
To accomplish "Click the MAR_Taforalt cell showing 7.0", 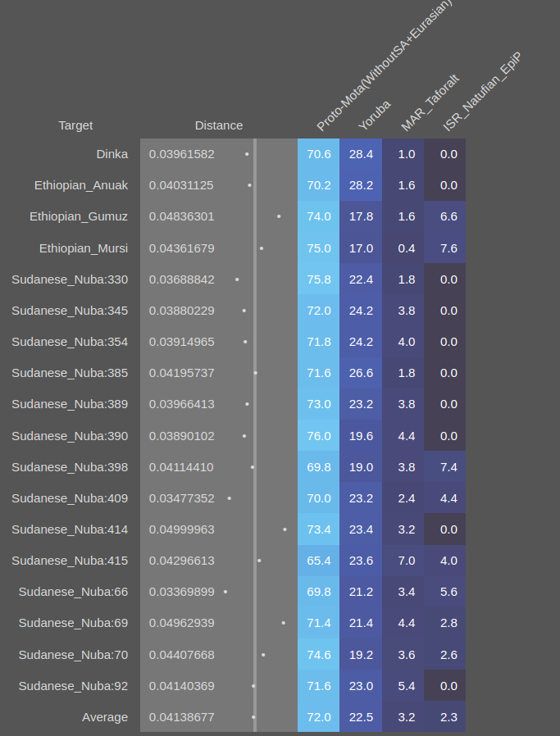I will point(406,561).
